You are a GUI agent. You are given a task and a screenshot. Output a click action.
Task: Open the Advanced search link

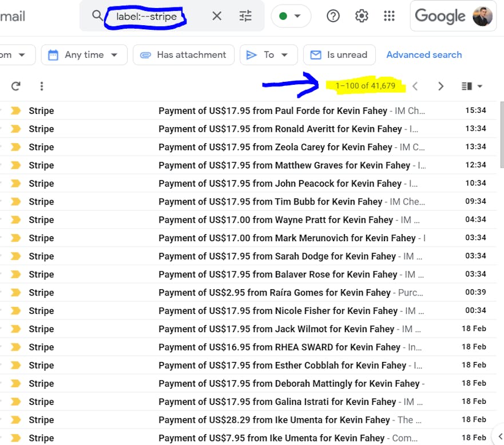click(x=424, y=55)
